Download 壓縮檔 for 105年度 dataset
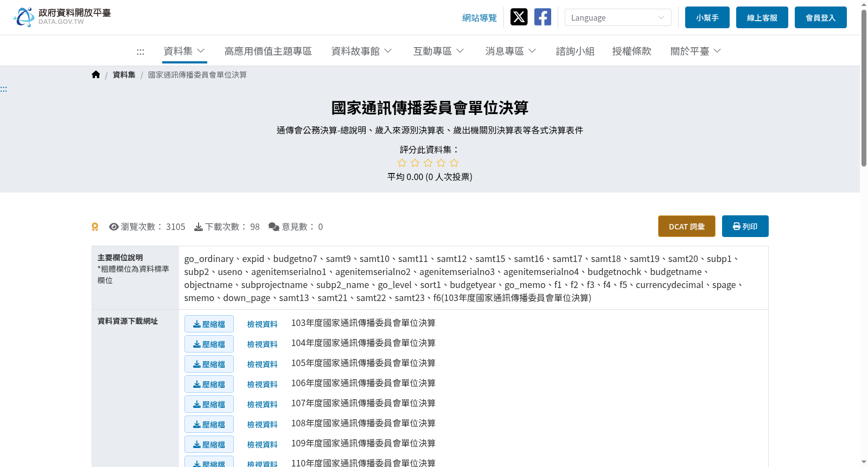The image size is (868, 467). [209, 364]
